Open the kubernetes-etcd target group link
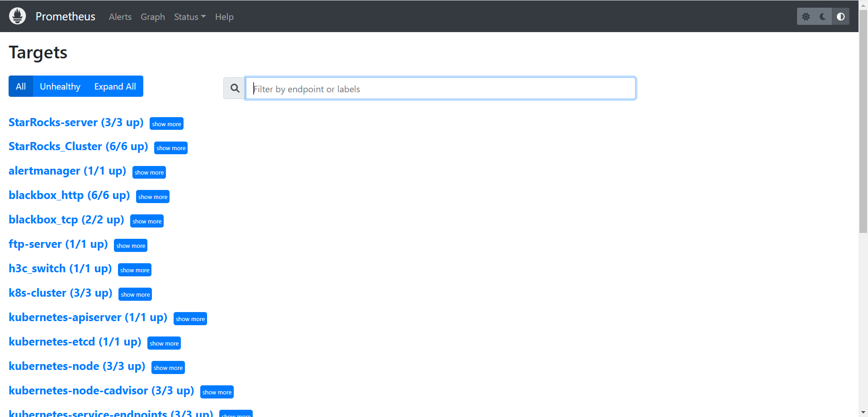Viewport: 868px width, 417px height. [x=75, y=342]
